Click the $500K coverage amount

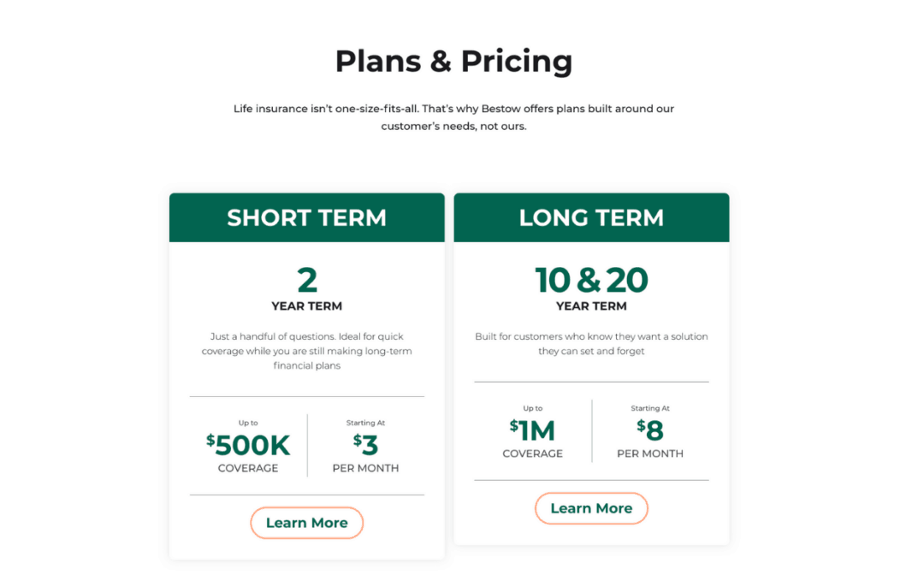point(249,445)
